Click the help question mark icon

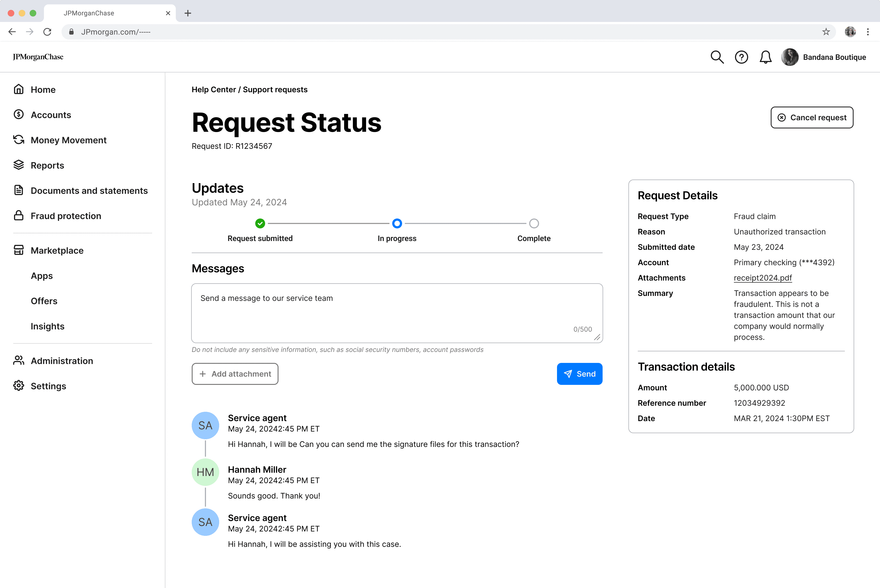pyautogui.click(x=741, y=57)
